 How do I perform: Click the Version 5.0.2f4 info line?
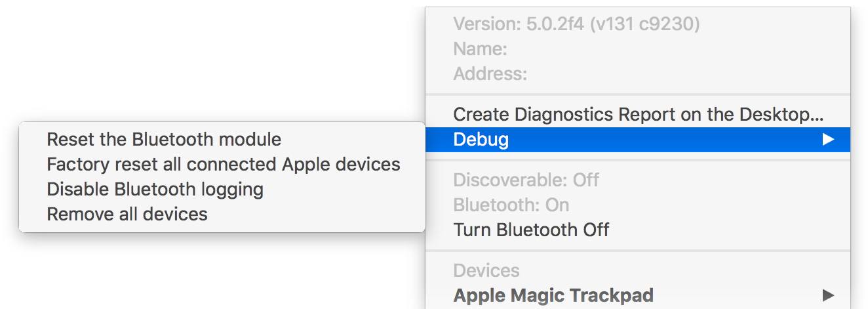tap(576, 24)
